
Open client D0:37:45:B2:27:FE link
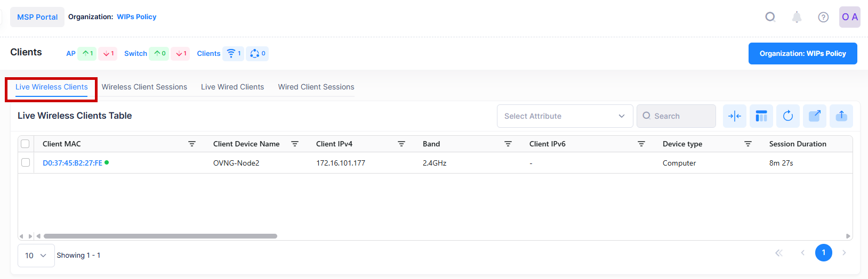coord(73,163)
